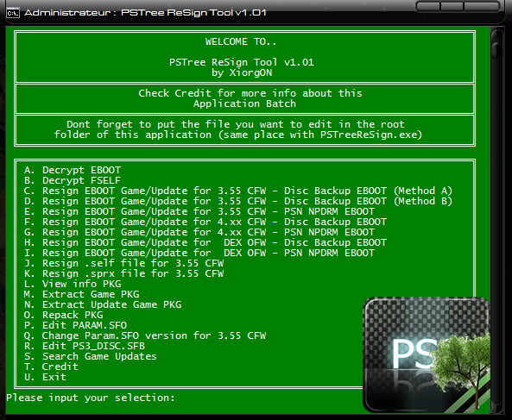
Task: Open the T. Credit entry
Action: (51, 367)
